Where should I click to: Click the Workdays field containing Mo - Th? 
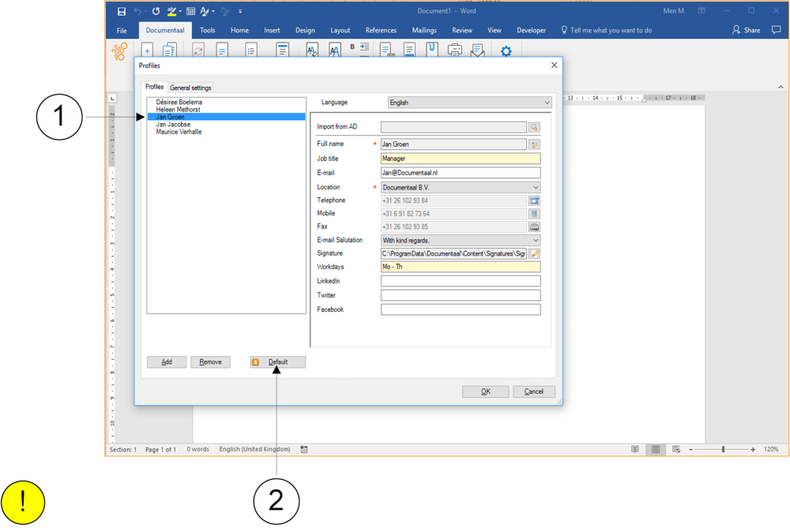click(461, 267)
